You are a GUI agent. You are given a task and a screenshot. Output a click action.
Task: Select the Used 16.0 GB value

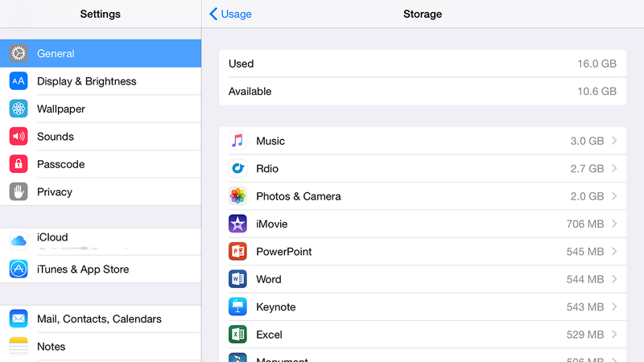597,64
